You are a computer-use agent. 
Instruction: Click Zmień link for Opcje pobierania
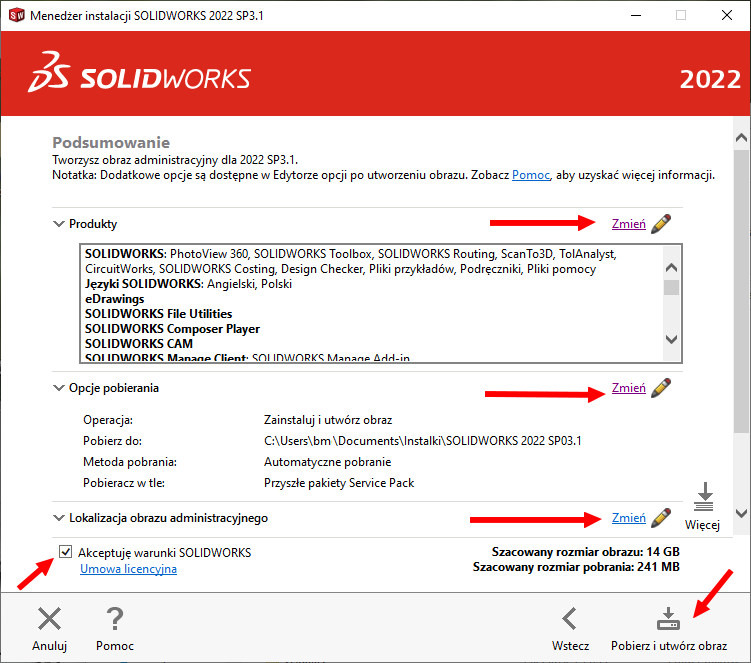pyautogui.click(x=628, y=388)
